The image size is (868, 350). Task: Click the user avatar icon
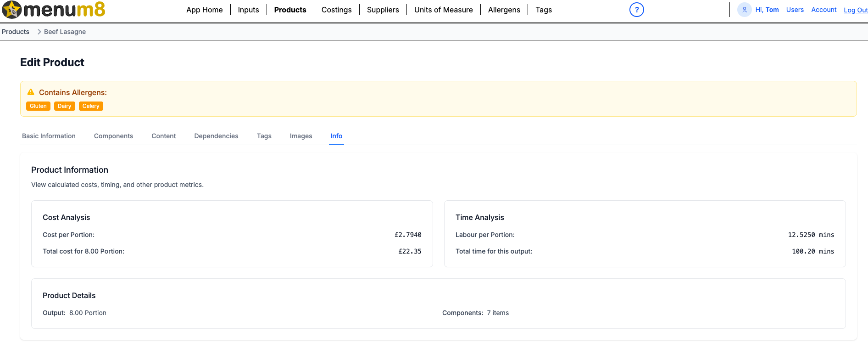[744, 10]
